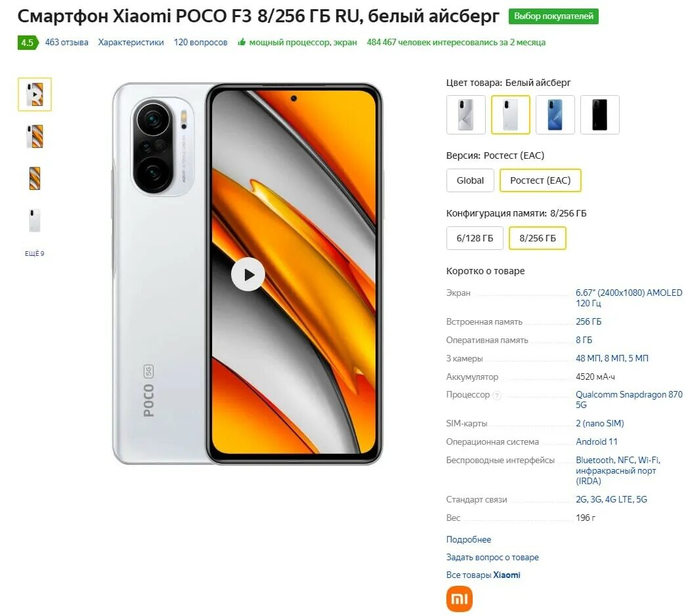Choose the black phone color option
Viewport: 686px width, 616px height.
(x=600, y=115)
